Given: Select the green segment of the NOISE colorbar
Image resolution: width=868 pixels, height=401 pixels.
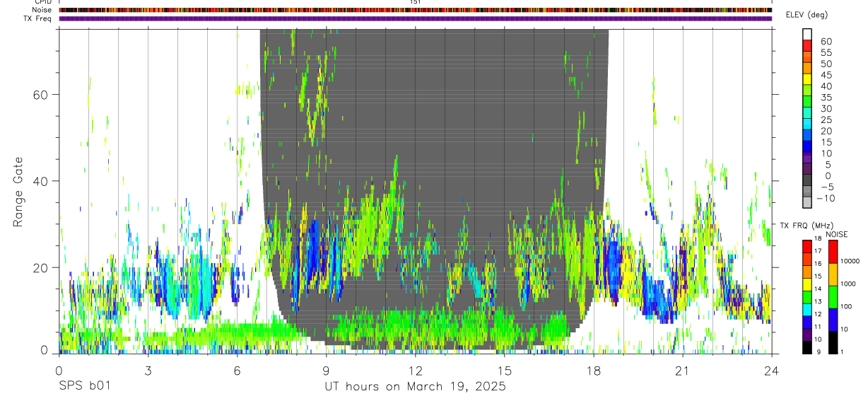Looking at the screenshot, I should pos(832,297).
